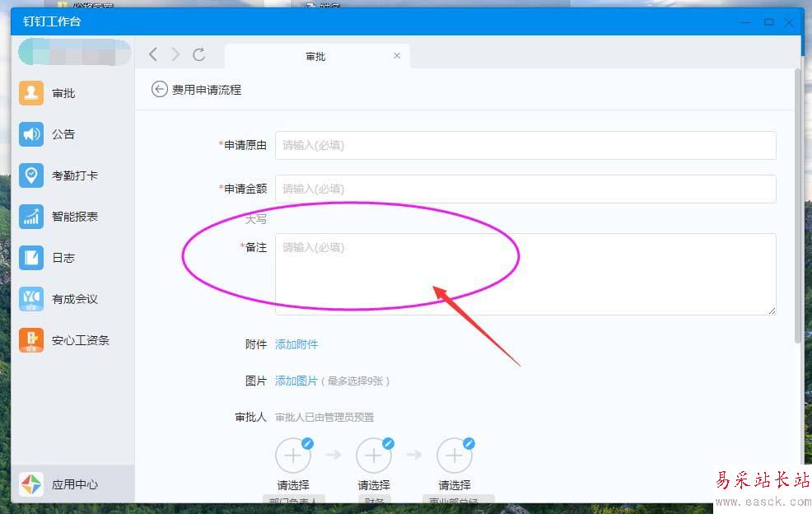The height and width of the screenshot is (514, 812).
Task: Open the 安心工资条 payslip icon
Action: [x=31, y=340]
